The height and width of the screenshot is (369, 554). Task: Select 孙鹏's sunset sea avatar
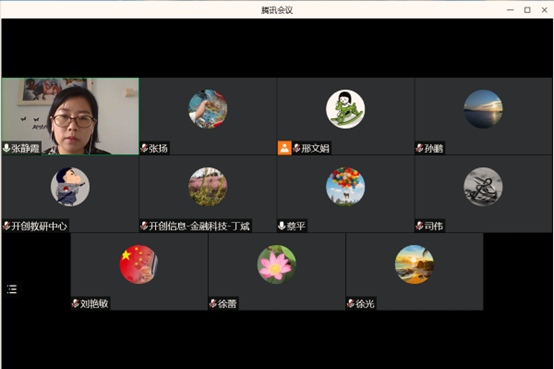pos(483,109)
